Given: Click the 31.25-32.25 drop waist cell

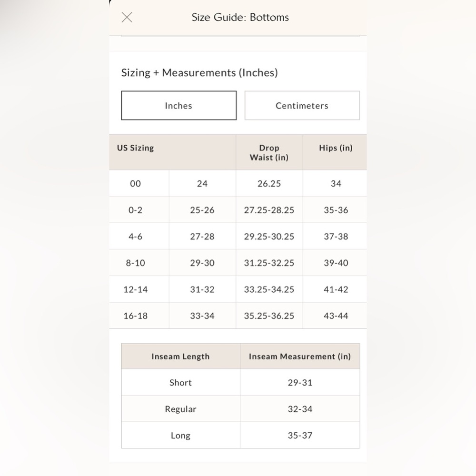Looking at the screenshot, I should pyautogui.click(x=269, y=263).
